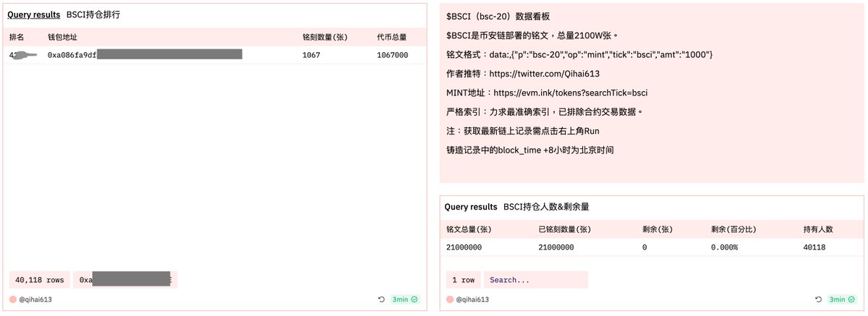The height and width of the screenshot is (316, 868).
Task: Sort by the 铭文总量(张) column header
Action: pos(469,229)
